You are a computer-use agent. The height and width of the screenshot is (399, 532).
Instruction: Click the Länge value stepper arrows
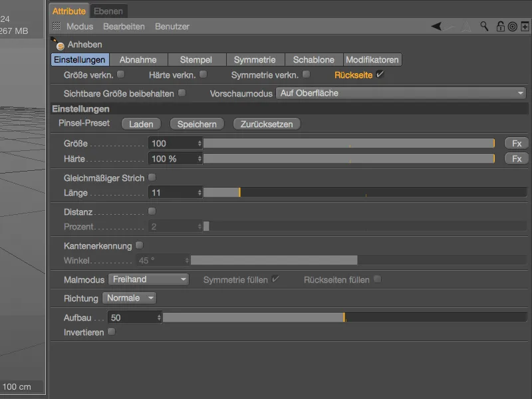199,193
